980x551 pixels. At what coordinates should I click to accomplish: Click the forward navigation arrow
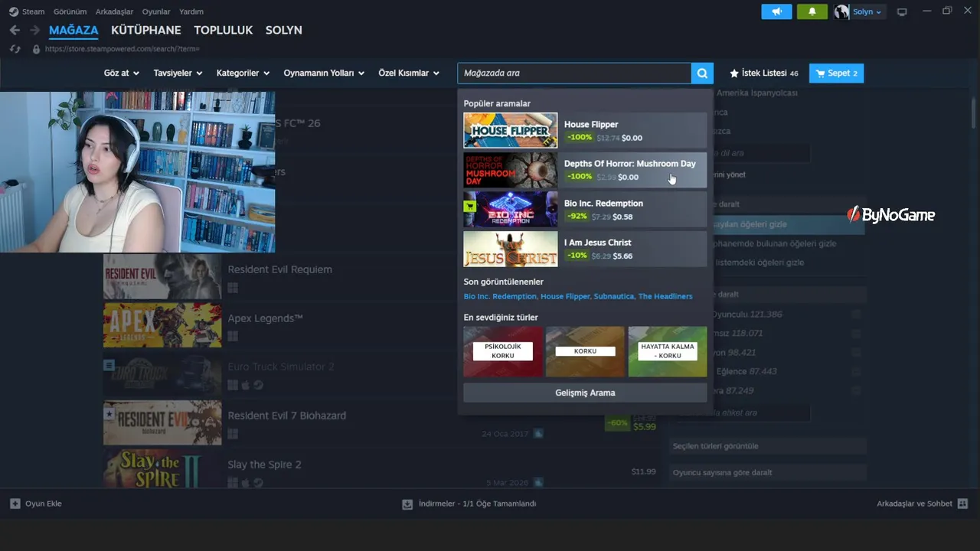(x=34, y=30)
